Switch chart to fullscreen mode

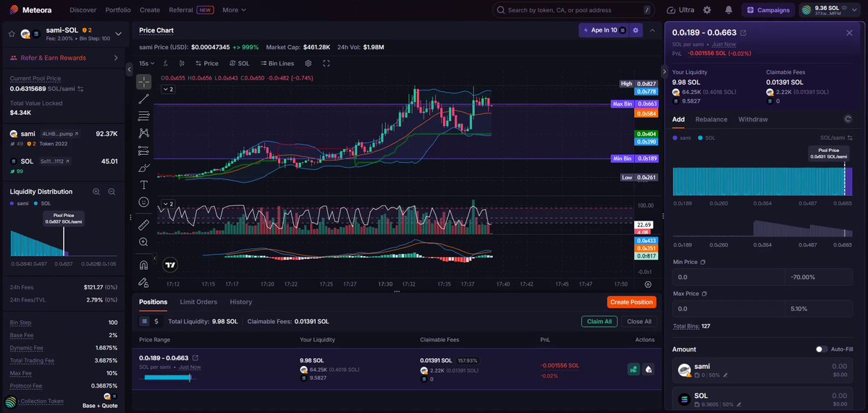tap(326, 64)
